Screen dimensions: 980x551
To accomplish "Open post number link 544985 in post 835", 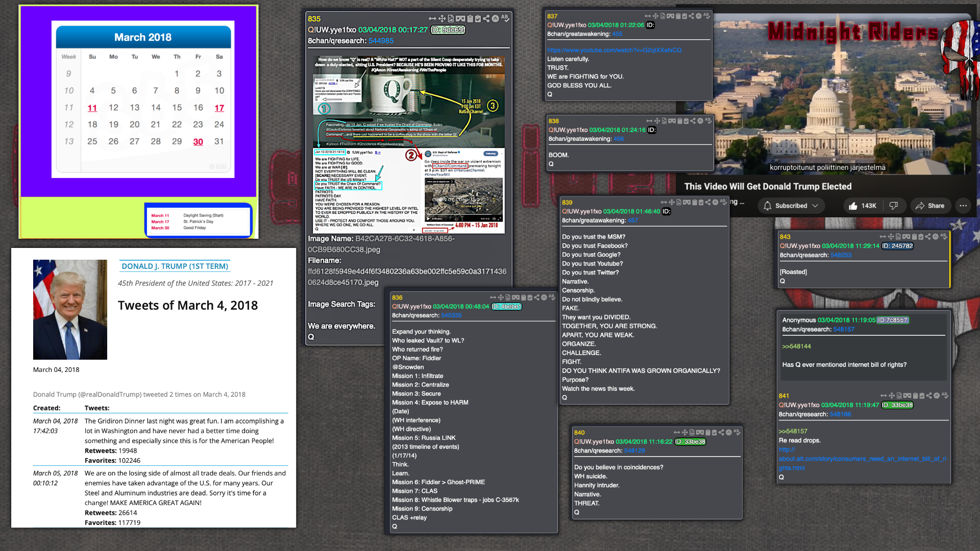I will 381,41.
